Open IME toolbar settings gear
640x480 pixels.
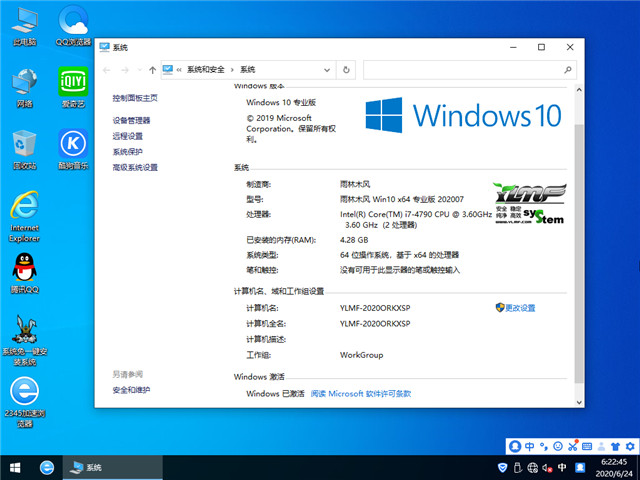click(x=630, y=446)
